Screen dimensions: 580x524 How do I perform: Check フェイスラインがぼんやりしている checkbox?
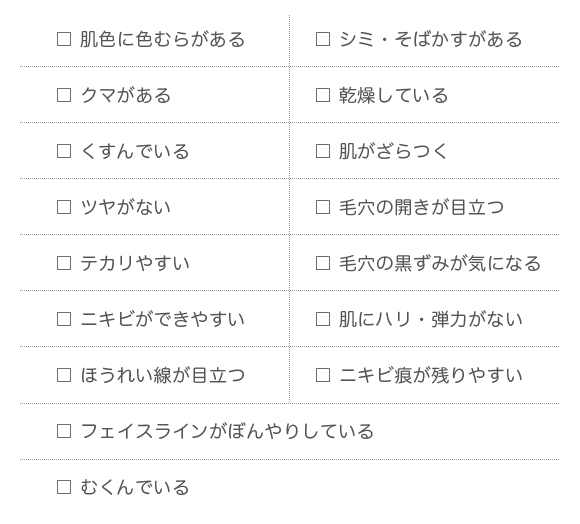pos(64,431)
